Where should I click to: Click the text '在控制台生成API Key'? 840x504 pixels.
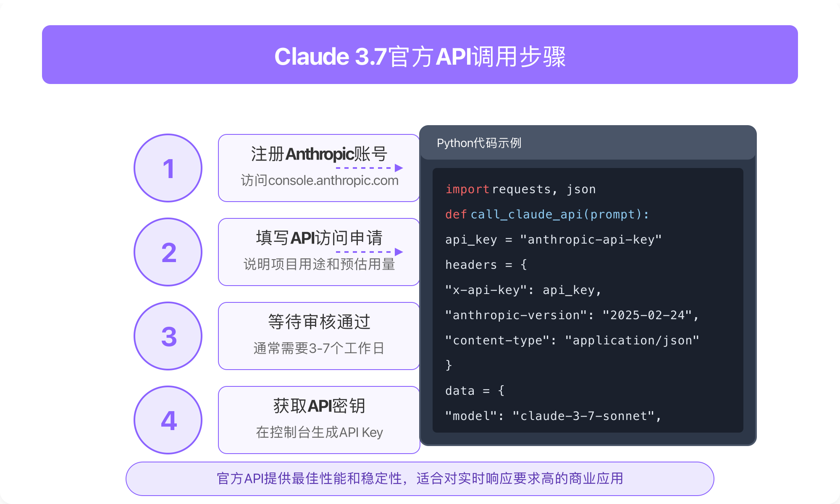point(319,432)
